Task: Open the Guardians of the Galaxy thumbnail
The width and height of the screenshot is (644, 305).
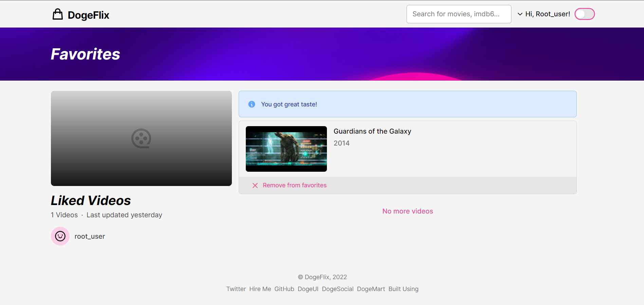Action: [286, 149]
